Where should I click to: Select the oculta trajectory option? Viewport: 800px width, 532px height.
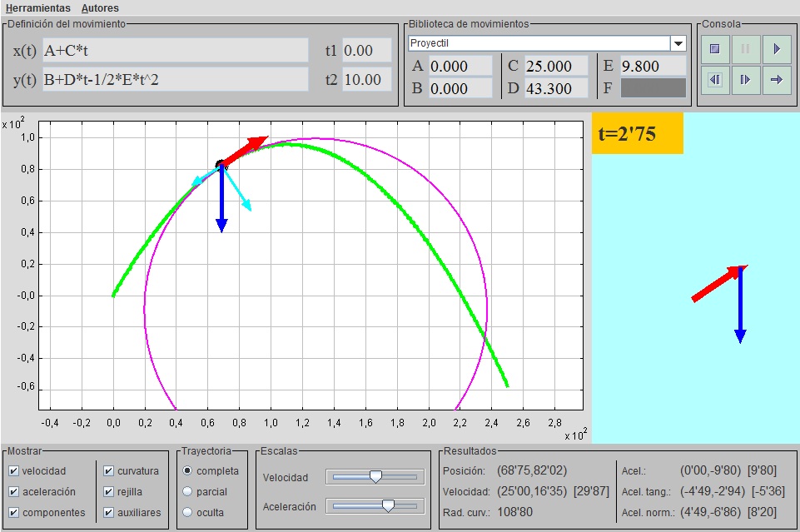point(187,513)
